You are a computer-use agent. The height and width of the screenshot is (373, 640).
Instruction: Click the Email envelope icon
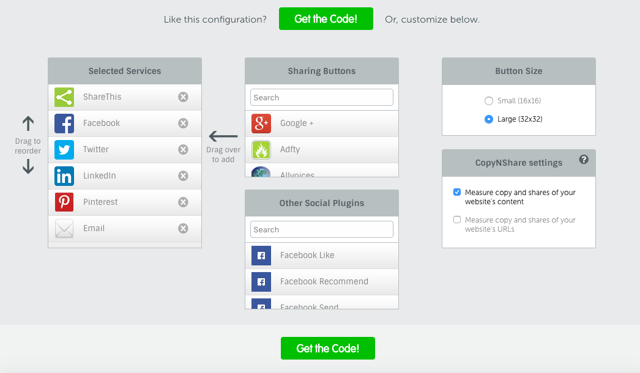tap(64, 229)
